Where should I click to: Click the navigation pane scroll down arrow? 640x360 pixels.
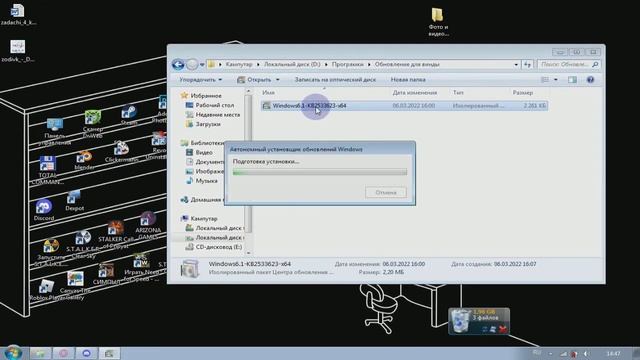tap(248, 253)
